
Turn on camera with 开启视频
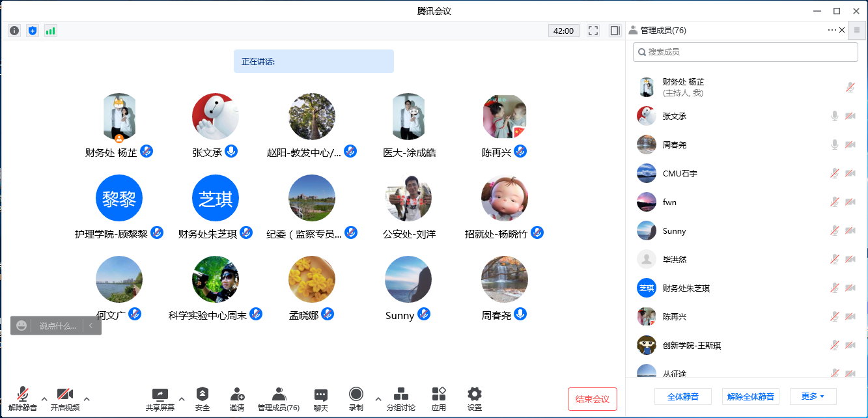pyautogui.click(x=64, y=399)
